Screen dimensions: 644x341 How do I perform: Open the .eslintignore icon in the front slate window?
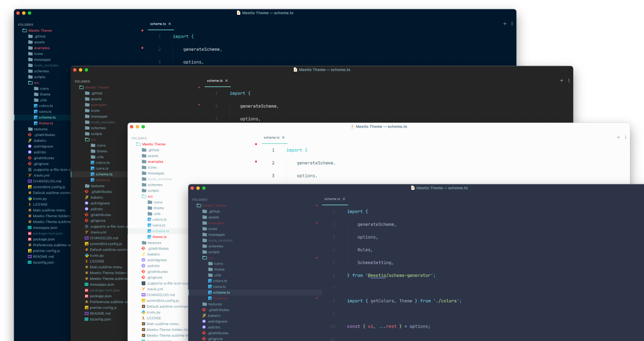204,321
